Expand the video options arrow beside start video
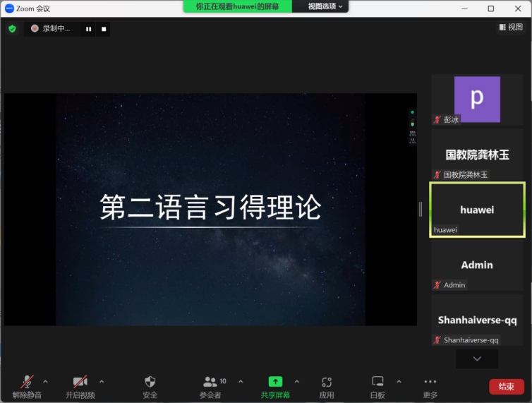The height and width of the screenshot is (403, 532). pos(102,381)
